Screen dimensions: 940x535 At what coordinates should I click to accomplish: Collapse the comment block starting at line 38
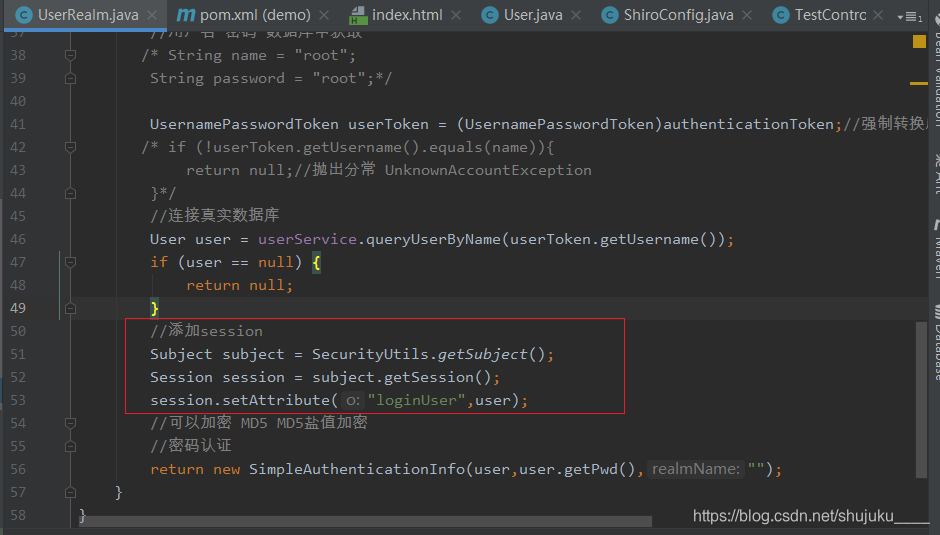(x=70, y=55)
